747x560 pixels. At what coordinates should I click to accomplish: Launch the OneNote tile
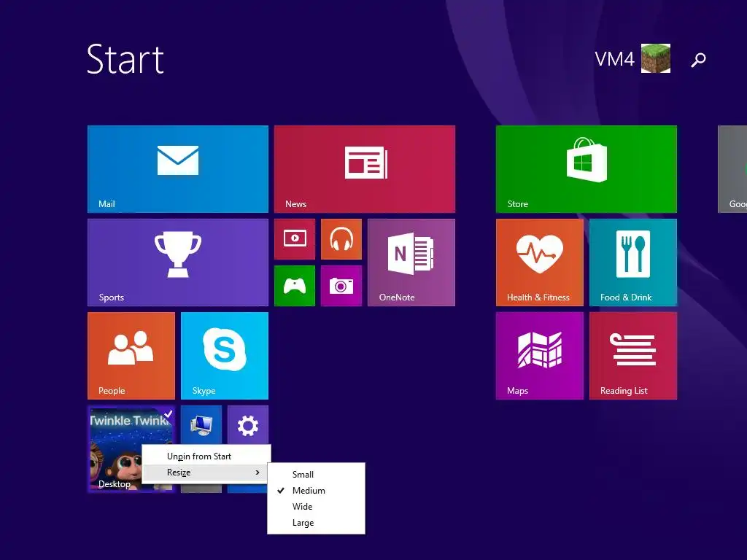411,262
